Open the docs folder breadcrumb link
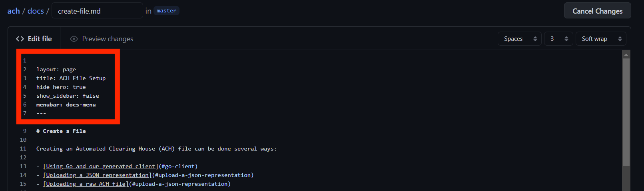 (x=36, y=11)
